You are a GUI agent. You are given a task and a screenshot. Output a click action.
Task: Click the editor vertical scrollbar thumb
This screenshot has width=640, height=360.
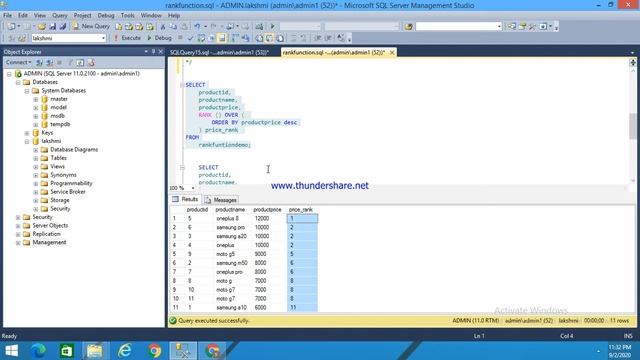633,126
